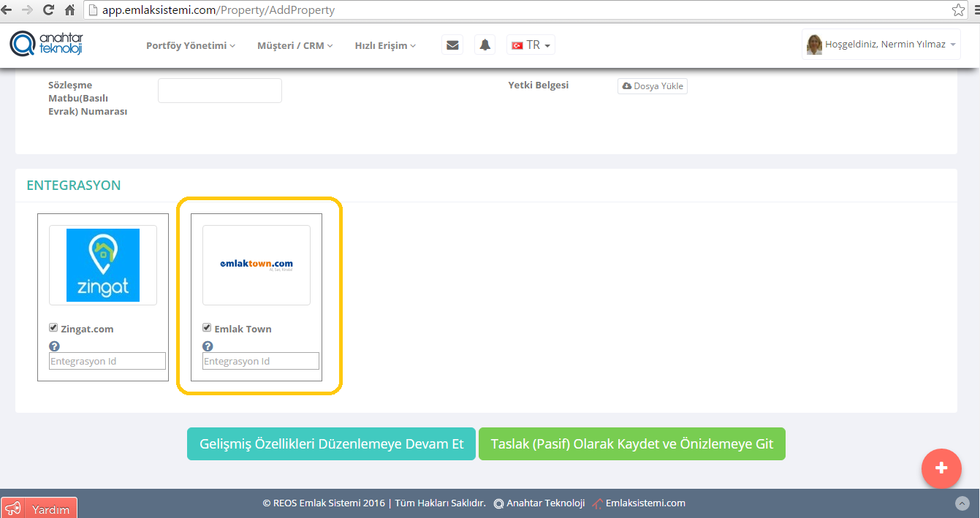980x518 pixels.
Task: Click the bell notifications icon
Action: [485, 45]
